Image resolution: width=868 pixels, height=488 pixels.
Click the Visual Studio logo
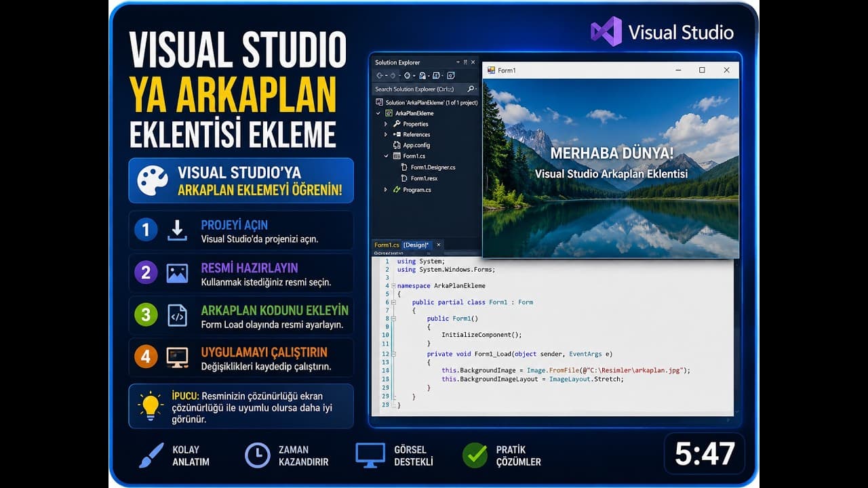[606, 31]
